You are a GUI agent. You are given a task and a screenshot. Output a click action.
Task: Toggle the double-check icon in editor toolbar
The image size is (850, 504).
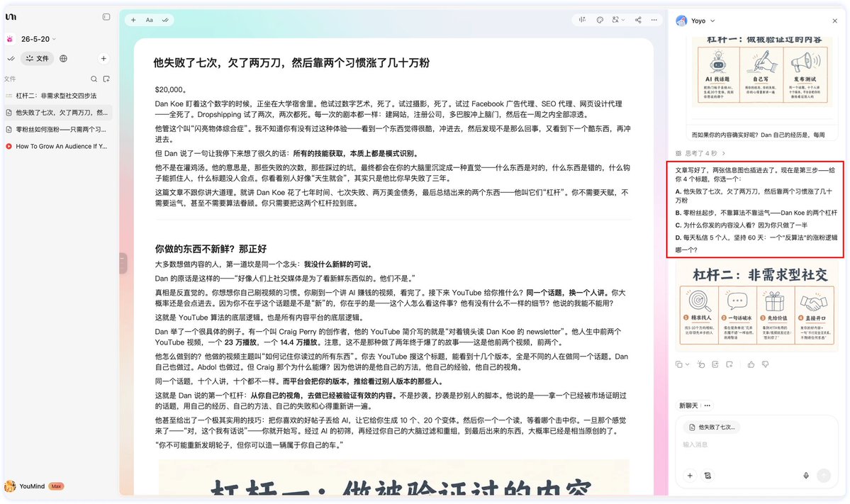[164, 20]
